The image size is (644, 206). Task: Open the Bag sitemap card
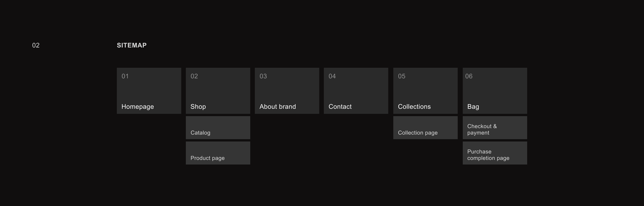click(x=495, y=91)
